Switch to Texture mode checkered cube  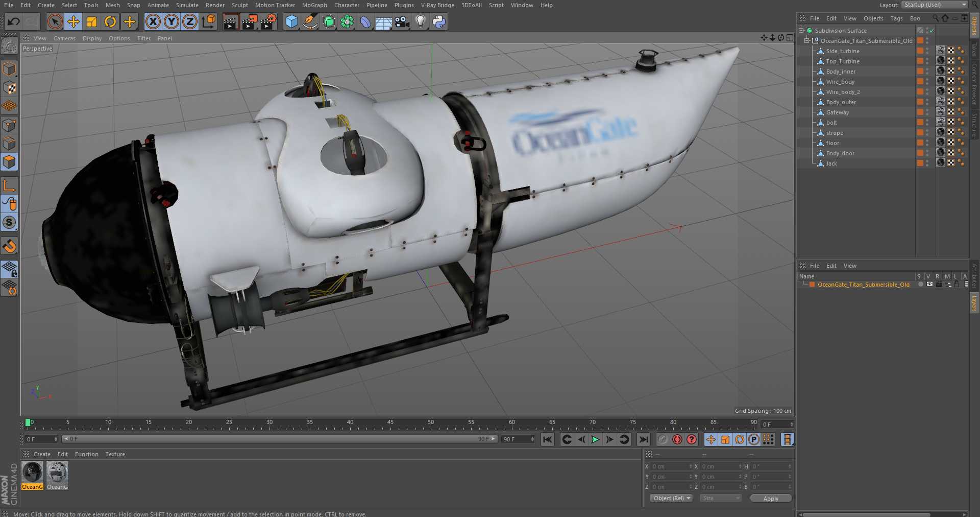tap(9, 87)
